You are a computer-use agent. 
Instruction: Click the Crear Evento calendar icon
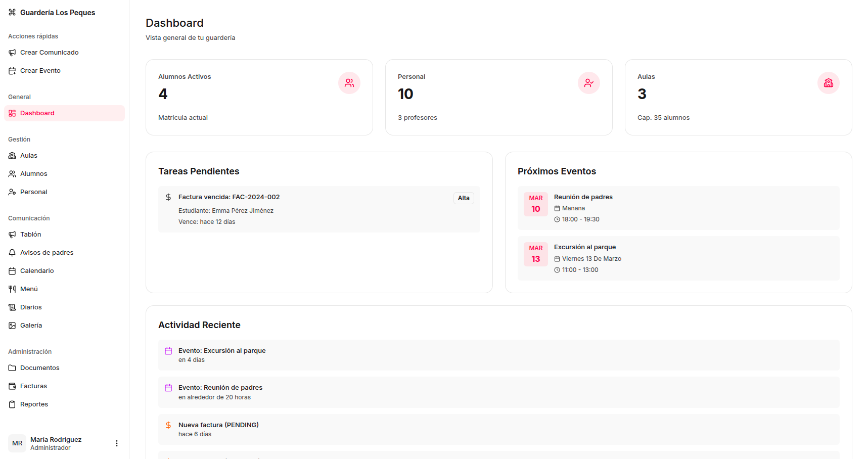(x=12, y=70)
